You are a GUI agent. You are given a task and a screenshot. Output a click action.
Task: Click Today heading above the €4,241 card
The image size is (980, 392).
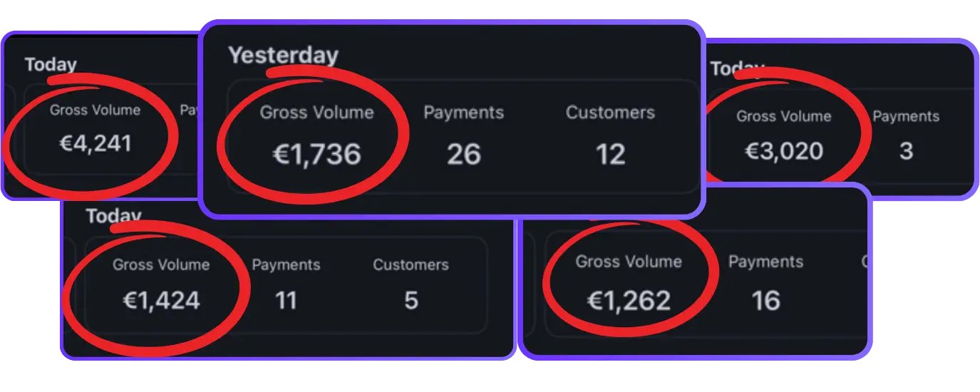coord(51,65)
